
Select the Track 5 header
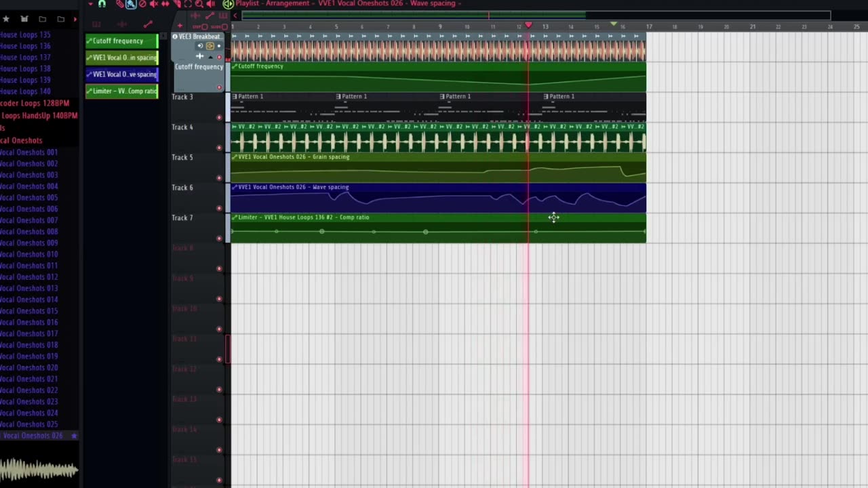[198, 167]
